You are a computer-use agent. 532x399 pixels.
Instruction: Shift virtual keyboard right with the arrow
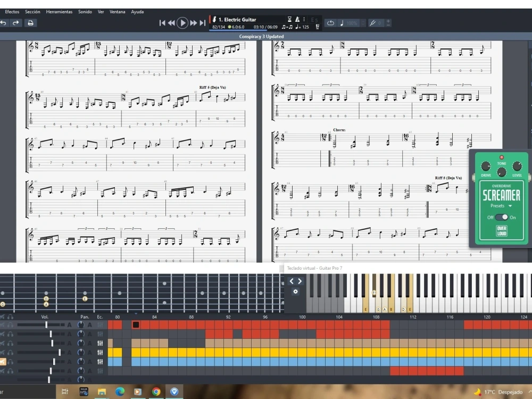tap(300, 281)
